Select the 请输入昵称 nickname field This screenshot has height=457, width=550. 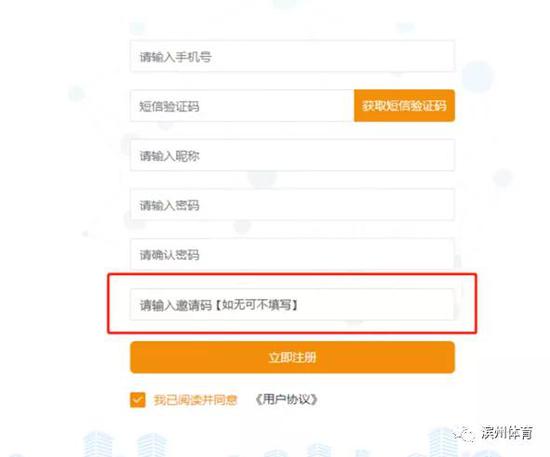[x=292, y=155]
